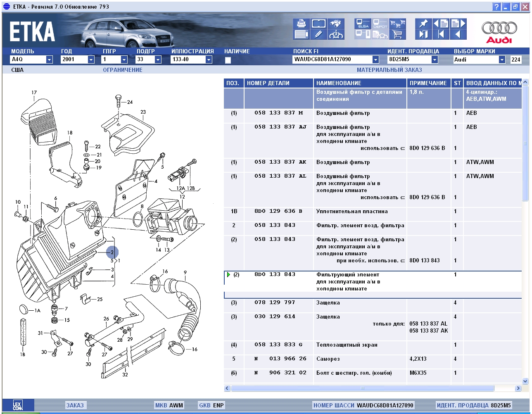
Task: Click ЗАКАЗ in the bottom bar
Action: (75, 405)
